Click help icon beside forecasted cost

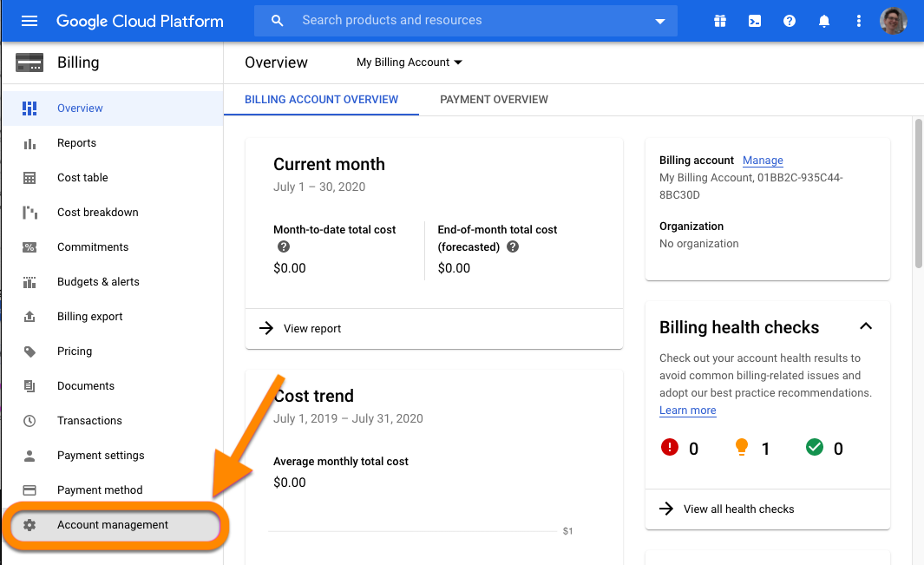[x=513, y=247]
